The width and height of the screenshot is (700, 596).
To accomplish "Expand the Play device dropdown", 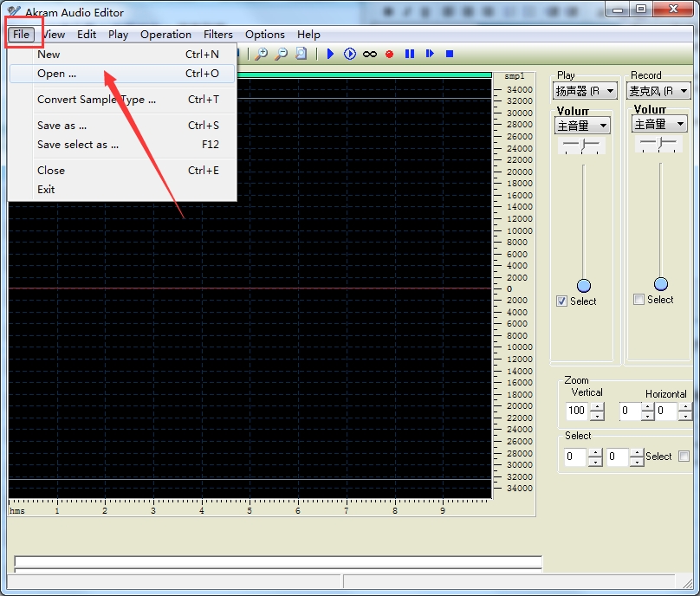I will 610,91.
